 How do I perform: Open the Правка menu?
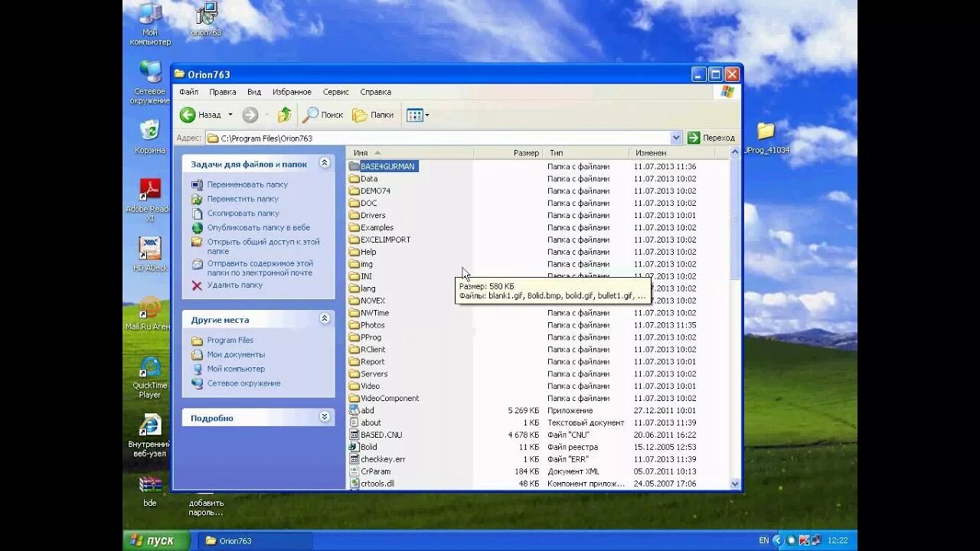click(x=222, y=92)
